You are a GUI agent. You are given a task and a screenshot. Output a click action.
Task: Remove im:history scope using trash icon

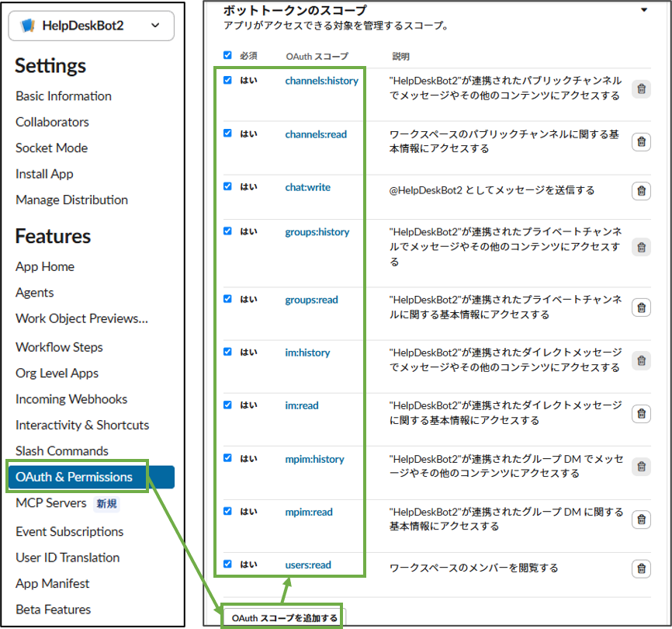click(x=641, y=360)
